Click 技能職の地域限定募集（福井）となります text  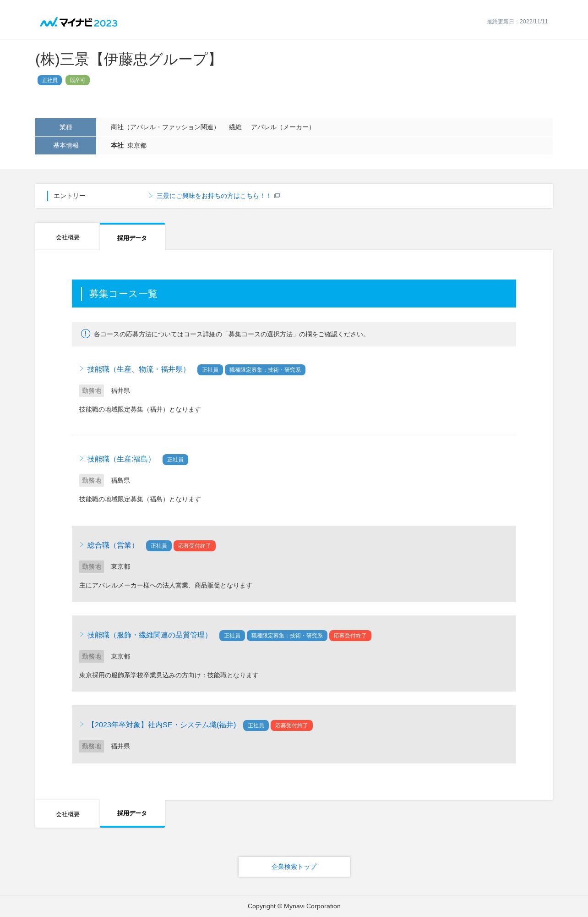coord(140,409)
